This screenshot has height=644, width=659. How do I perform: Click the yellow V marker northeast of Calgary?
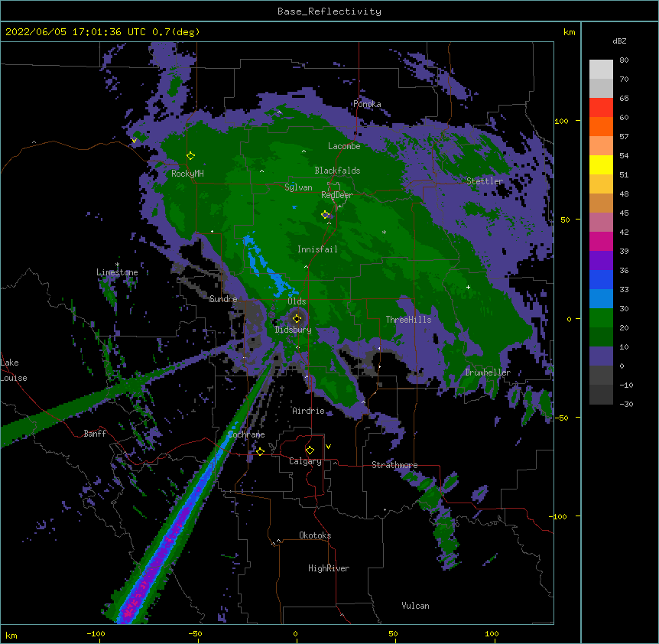coord(328,447)
